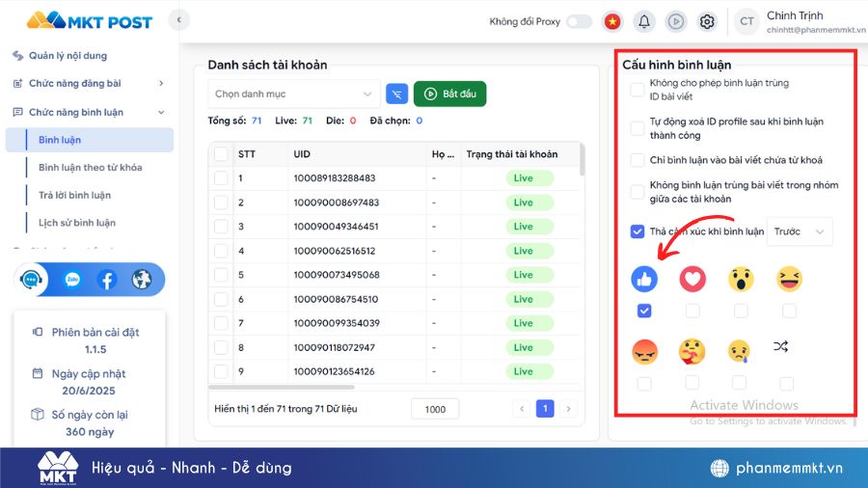
Task: Open the website globe icon
Action: click(142, 280)
